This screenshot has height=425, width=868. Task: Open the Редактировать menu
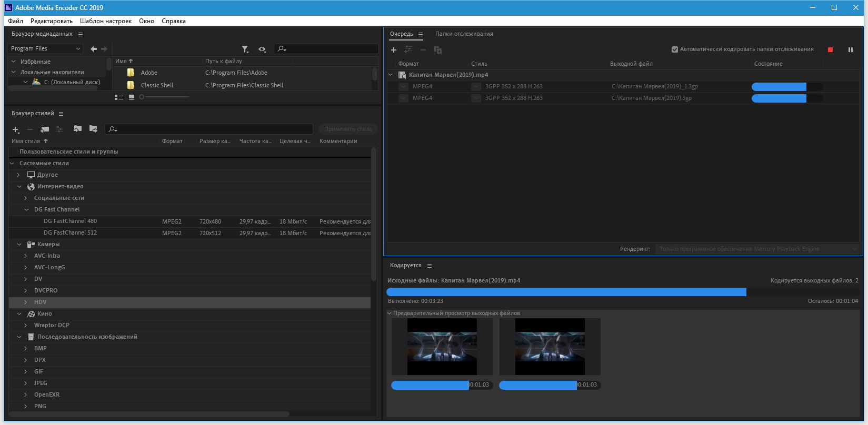(x=52, y=21)
